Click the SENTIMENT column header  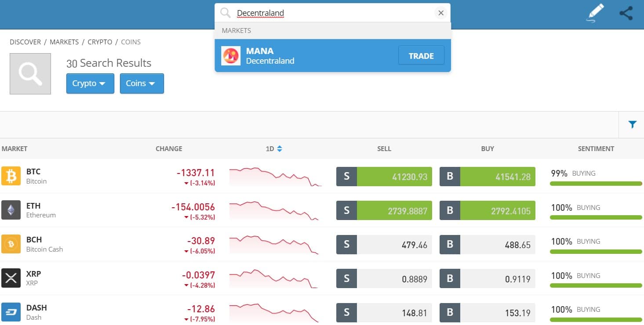pyautogui.click(x=596, y=149)
